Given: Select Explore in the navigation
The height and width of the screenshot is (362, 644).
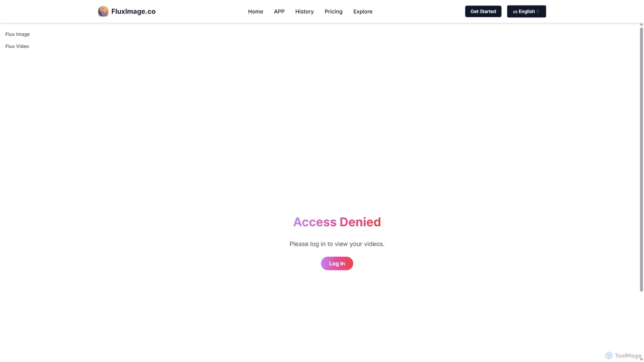Looking at the screenshot, I should pyautogui.click(x=363, y=12).
